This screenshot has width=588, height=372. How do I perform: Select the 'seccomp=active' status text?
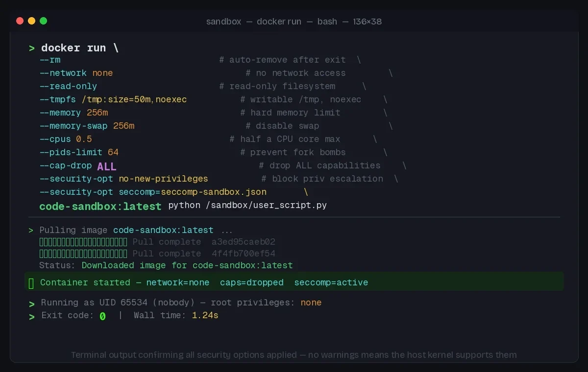[331, 282]
